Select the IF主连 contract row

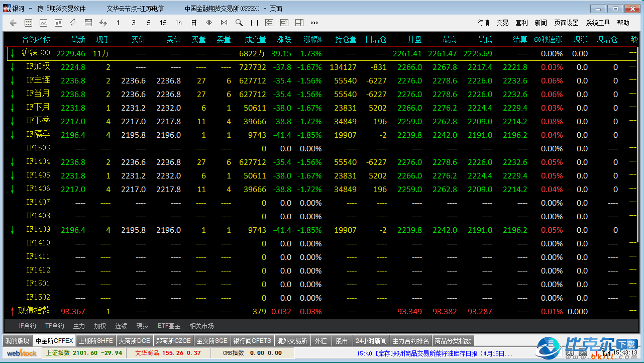[x=321, y=80]
